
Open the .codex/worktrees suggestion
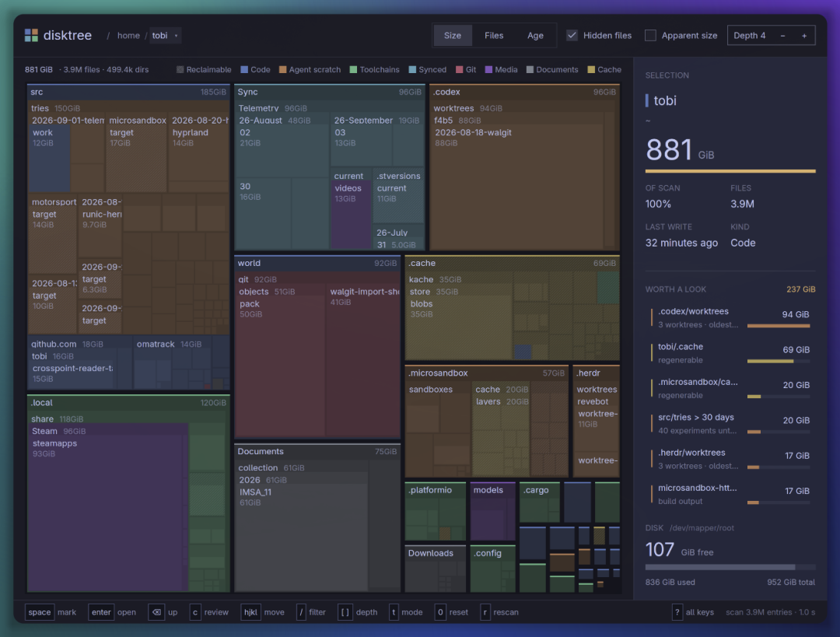(x=730, y=317)
